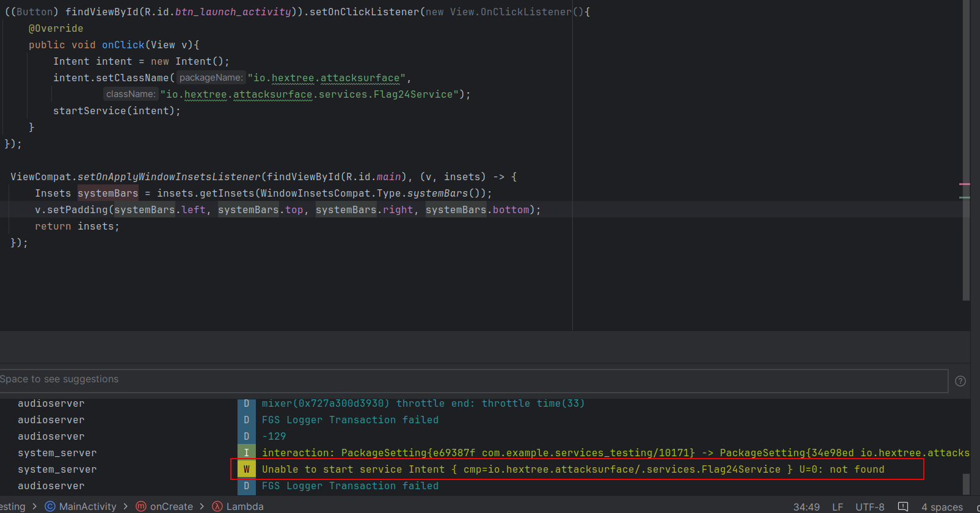
Task: Click the 34:49 cursor position indicator
Action: [806, 507]
